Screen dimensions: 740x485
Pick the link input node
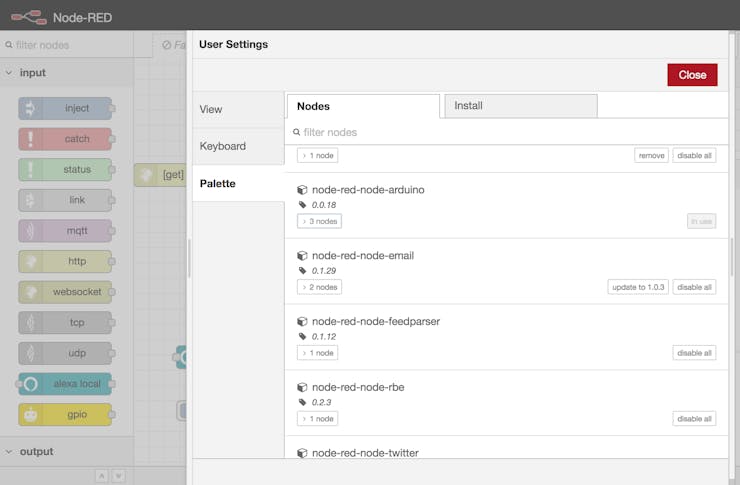tap(66, 200)
